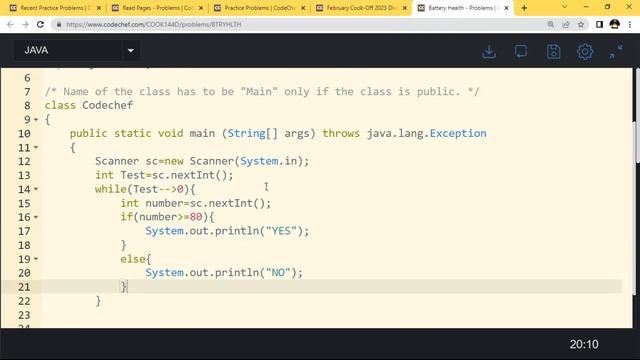Bookmark this page with the star icon
This screenshot has width=640, height=360.
click(581, 24)
